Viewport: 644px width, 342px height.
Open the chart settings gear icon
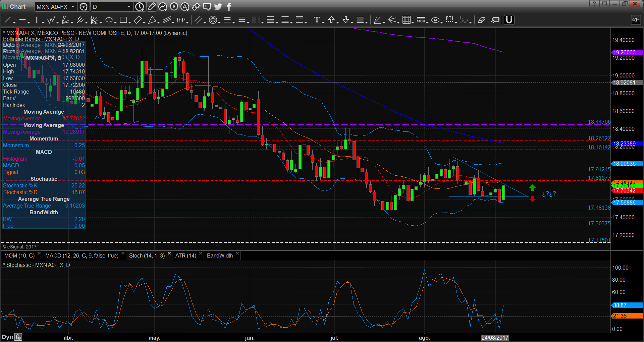[x=84, y=7]
